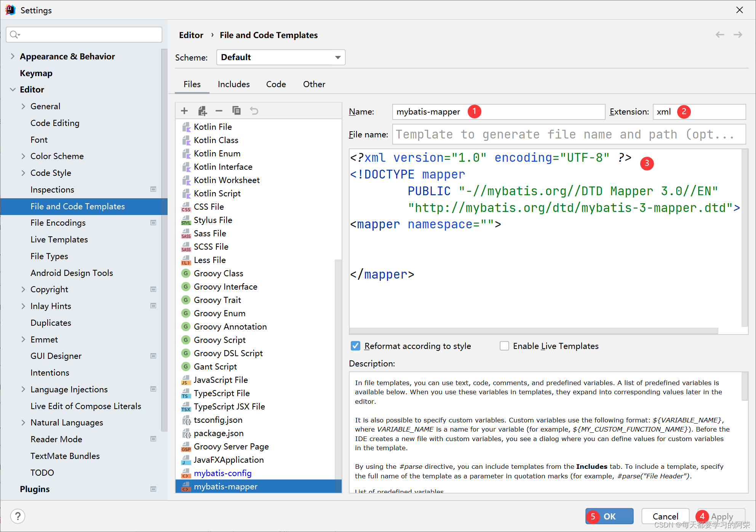
Task: Click the Cancel button
Action: point(665,516)
